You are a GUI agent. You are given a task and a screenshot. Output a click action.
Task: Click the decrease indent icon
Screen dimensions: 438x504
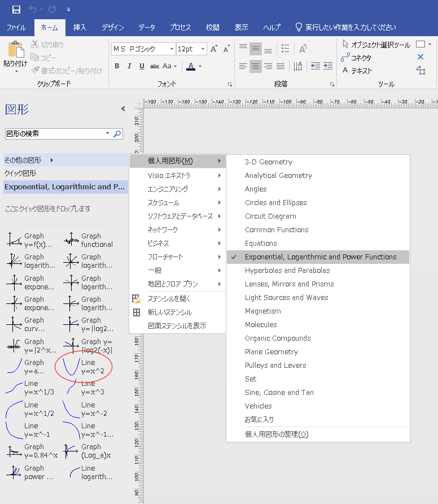pos(316,66)
